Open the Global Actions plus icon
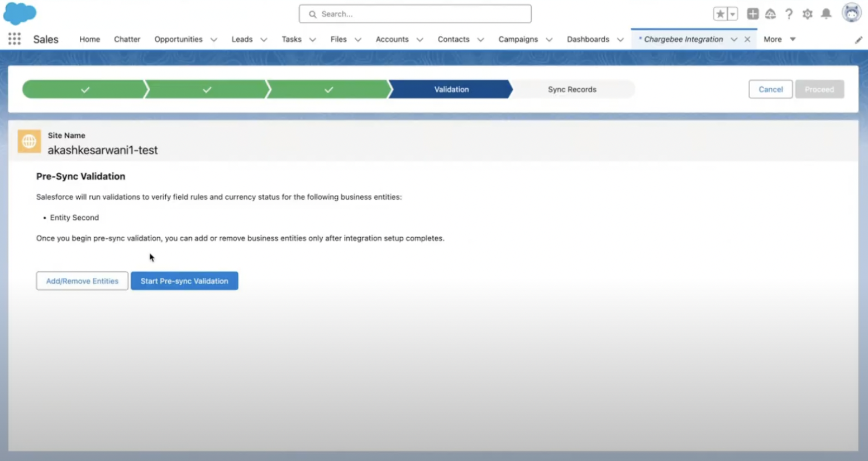Image resolution: width=868 pixels, height=461 pixels. (x=752, y=14)
